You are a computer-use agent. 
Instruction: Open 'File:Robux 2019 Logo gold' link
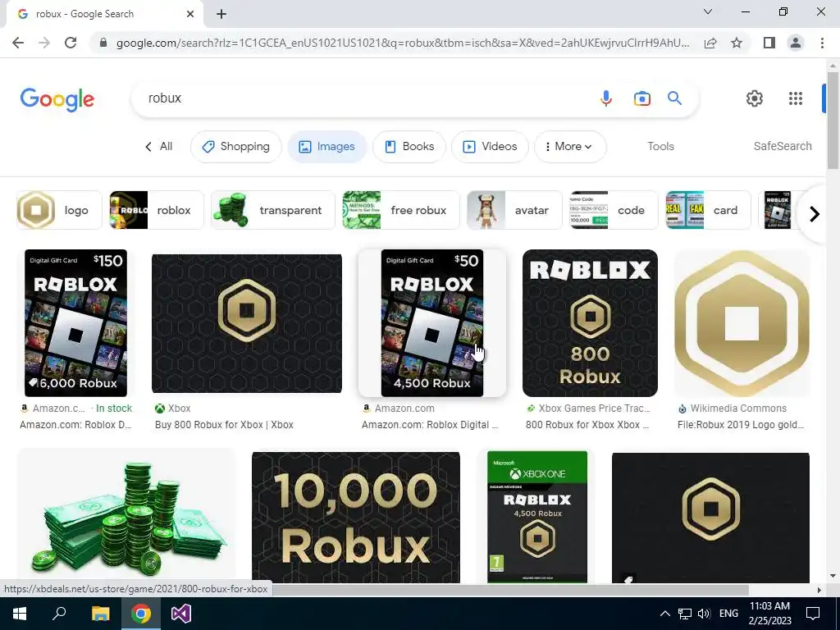tap(741, 425)
